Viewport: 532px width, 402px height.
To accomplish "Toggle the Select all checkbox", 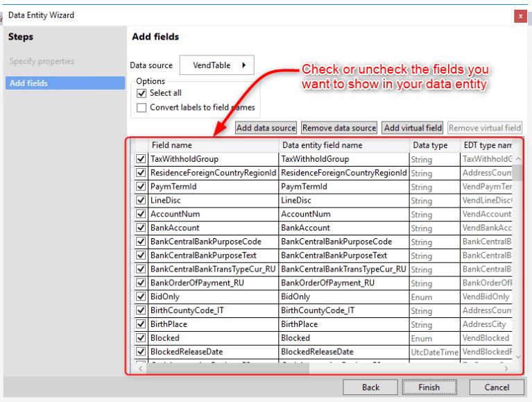I will [141, 93].
